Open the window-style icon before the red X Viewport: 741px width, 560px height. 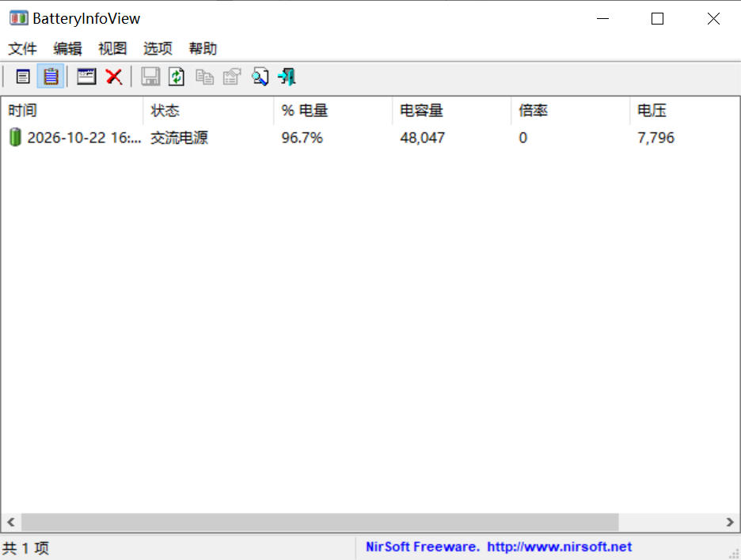click(x=86, y=77)
